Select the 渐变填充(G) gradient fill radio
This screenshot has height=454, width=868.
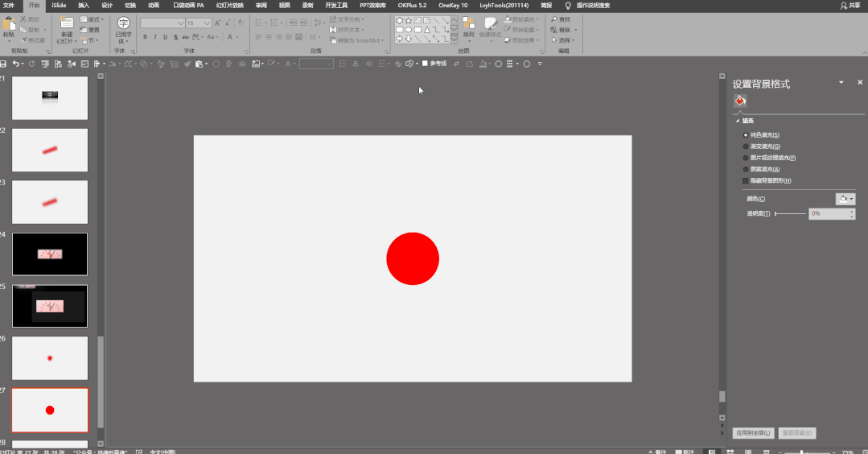[x=746, y=147]
